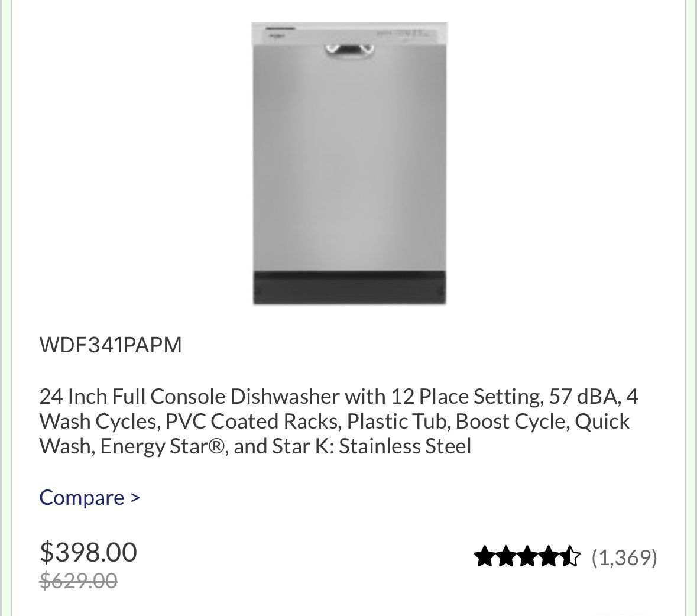Screen dimensions: 697x616
Task: Click the "57 dBA" text in the description
Action: tap(583, 396)
